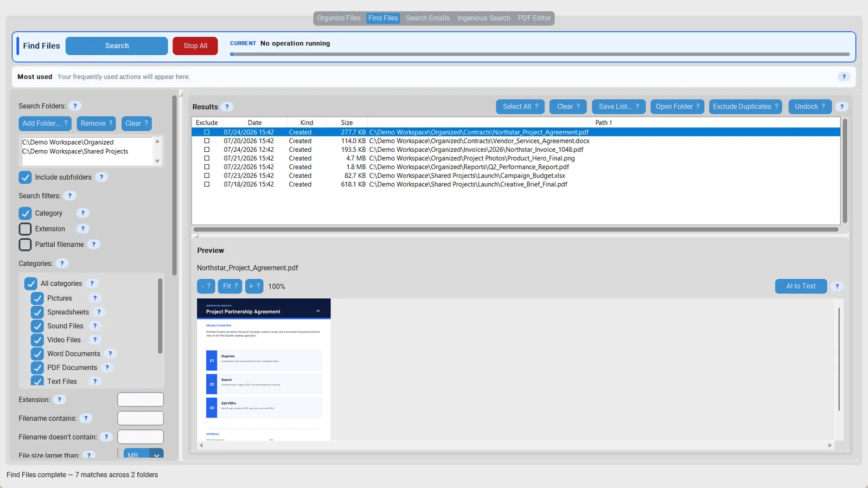Screen dimensions: 868x488
Task: Fit preview to window
Action: click(x=230, y=286)
